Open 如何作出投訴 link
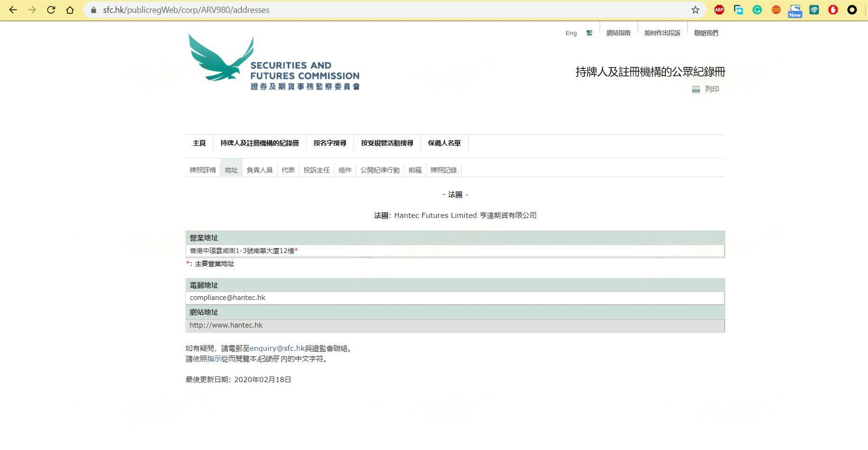This screenshot has height=450, width=868. (x=662, y=33)
